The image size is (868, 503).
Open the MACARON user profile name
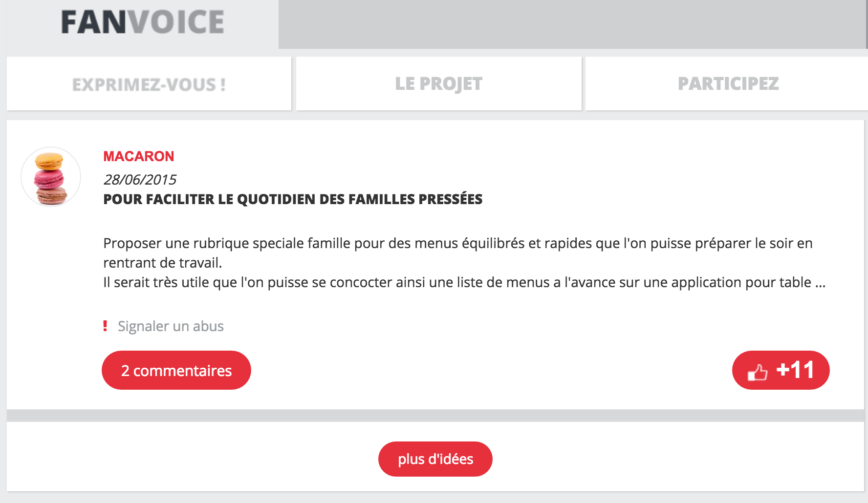pos(138,156)
